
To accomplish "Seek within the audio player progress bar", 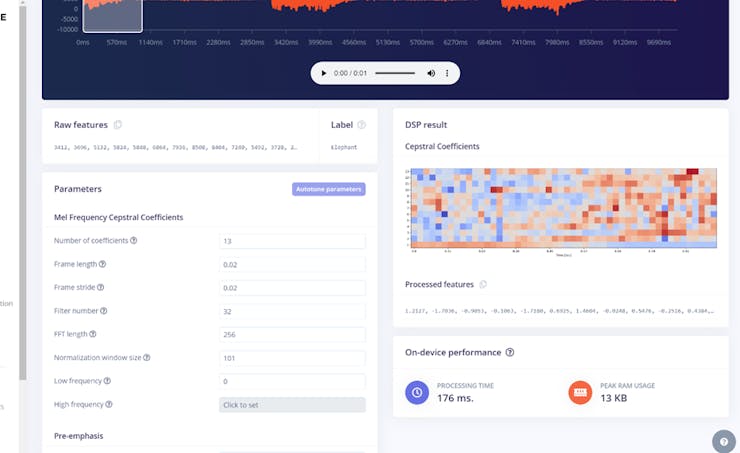I will 395,73.
